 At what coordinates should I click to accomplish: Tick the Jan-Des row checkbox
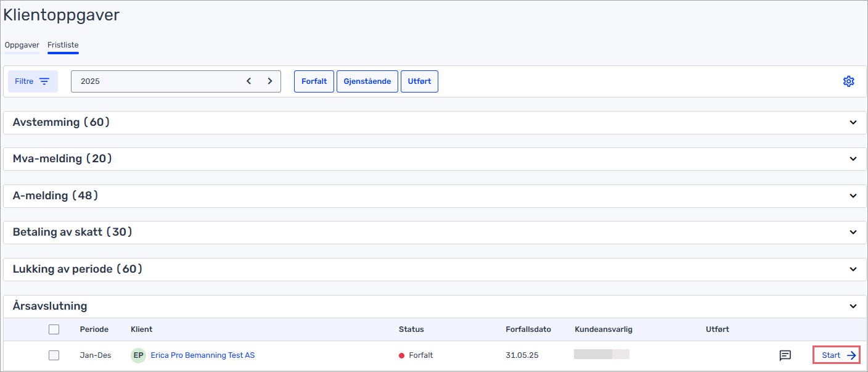[x=54, y=355]
